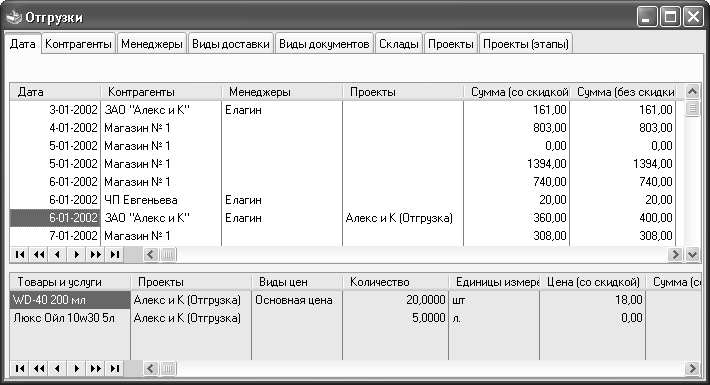The height and width of the screenshot is (385, 710).
Task: Click the Основная цена cell
Action: coord(297,300)
